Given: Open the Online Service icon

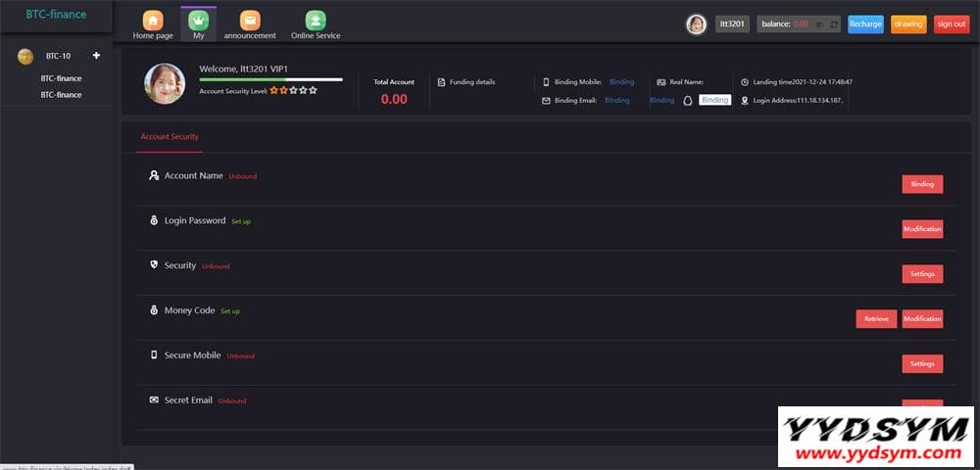Looking at the screenshot, I should [x=316, y=21].
